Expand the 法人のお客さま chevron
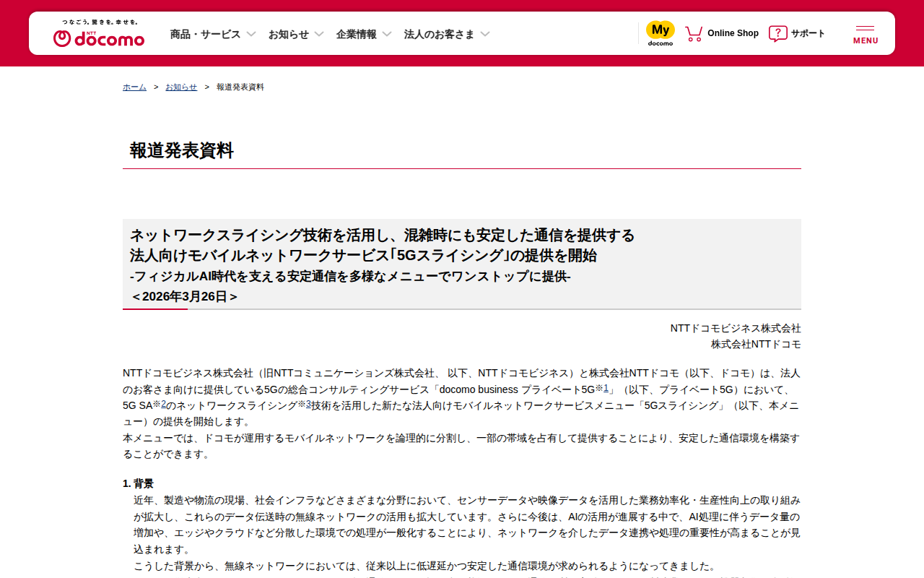The height and width of the screenshot is (578, 924). click(x=485, y=34)
